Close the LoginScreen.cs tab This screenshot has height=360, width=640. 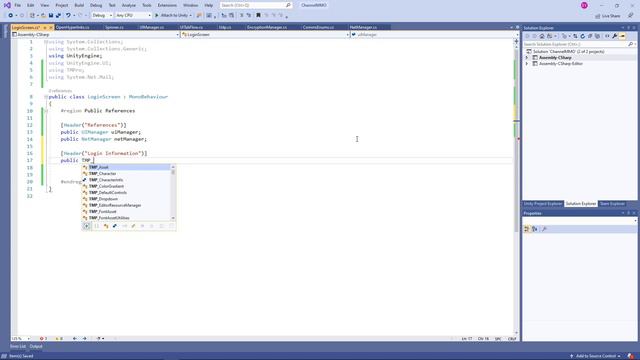pyautogui.click(x=51, y=27)
